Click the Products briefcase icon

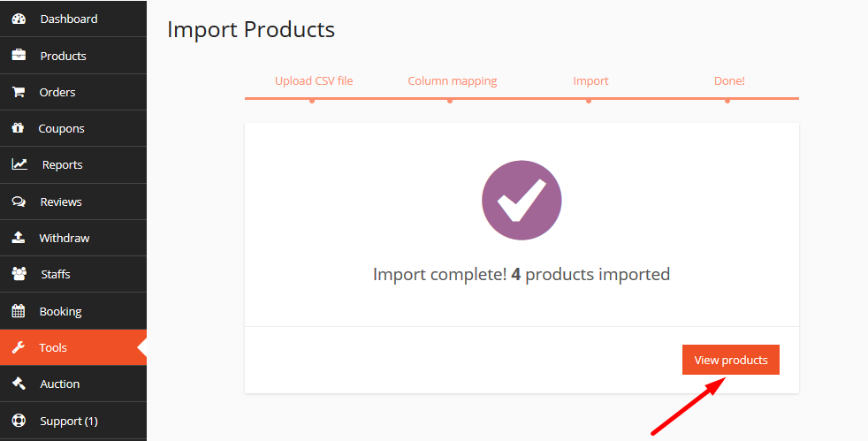(x=19, y=56)
